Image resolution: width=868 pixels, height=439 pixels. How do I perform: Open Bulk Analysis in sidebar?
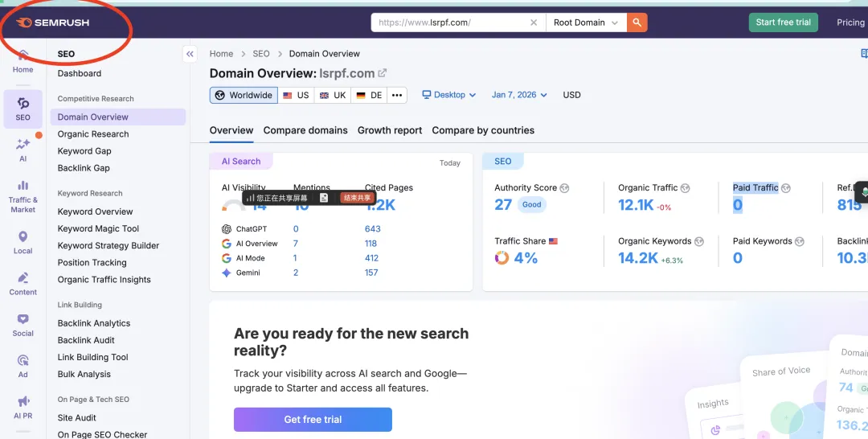click(x=84, y=374)
